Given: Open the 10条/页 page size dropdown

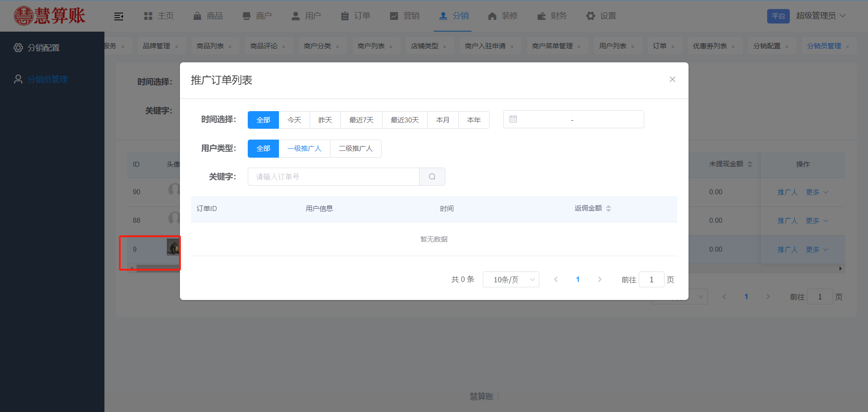Looking at the screenshot, I should tap(511, 280).
